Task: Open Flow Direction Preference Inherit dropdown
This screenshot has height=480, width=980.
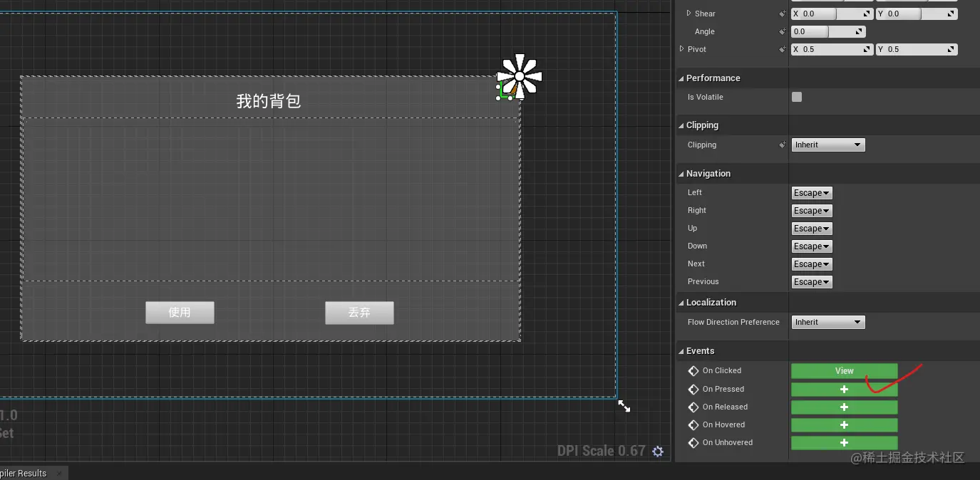Action: tap(828, 322)
